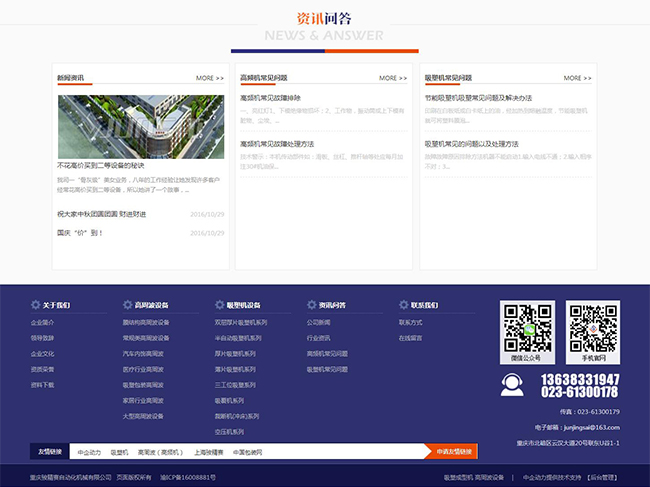Viewport: 650px width, 487px height.
Task: Click gear icon beside 高周波设备 footer heading
Action: point(127,305)
